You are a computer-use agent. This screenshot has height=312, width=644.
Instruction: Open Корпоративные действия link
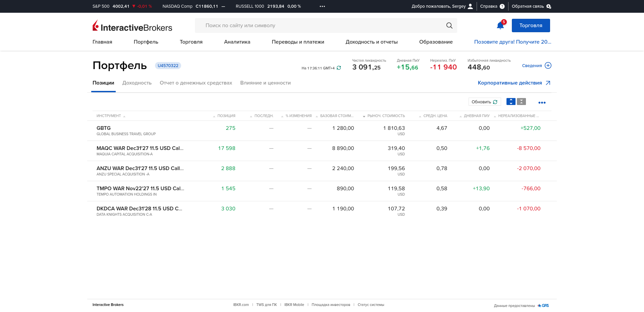click(x=510, y=83)
